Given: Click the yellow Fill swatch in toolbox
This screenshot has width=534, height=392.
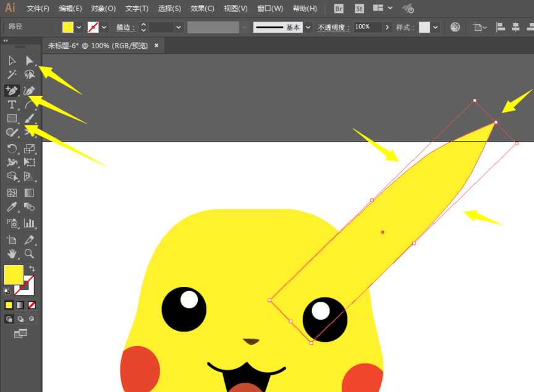Looking at the screenshot, I should 13,275.
